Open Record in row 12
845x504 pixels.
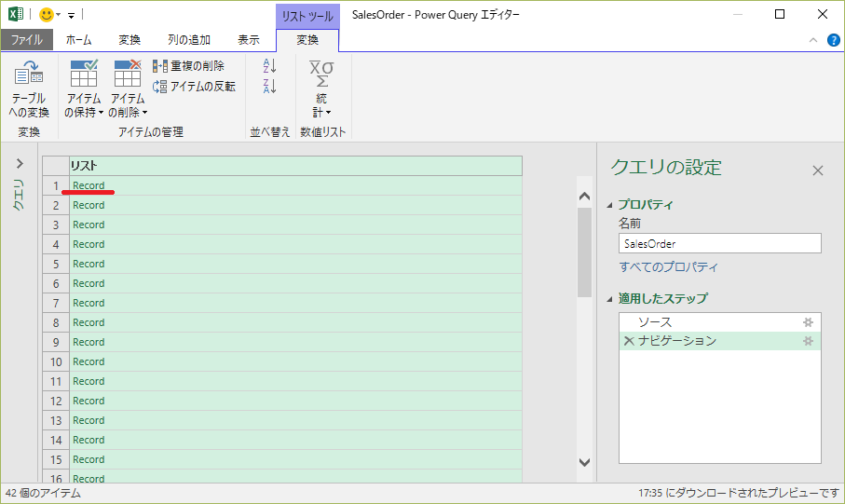point(89,401)
